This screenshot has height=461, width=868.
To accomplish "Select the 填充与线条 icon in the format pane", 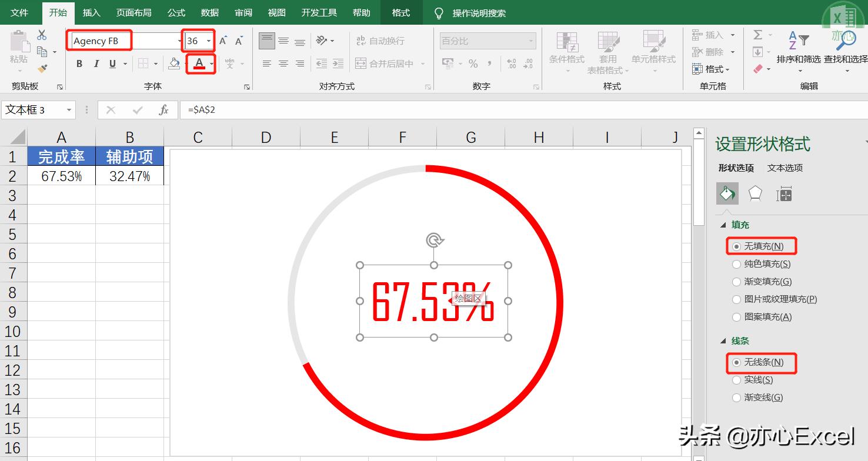I will tap(727, 193).
